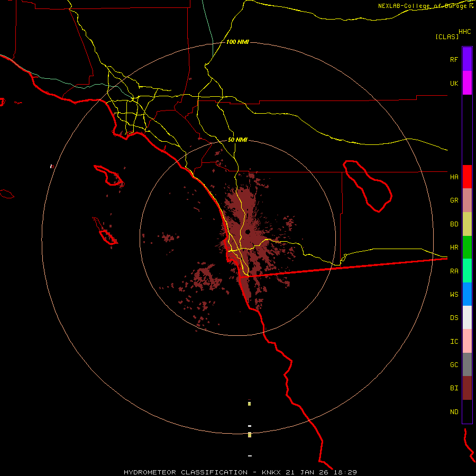
Task: Click the BI brown legend swatch
Action: [x=467, y=388]
